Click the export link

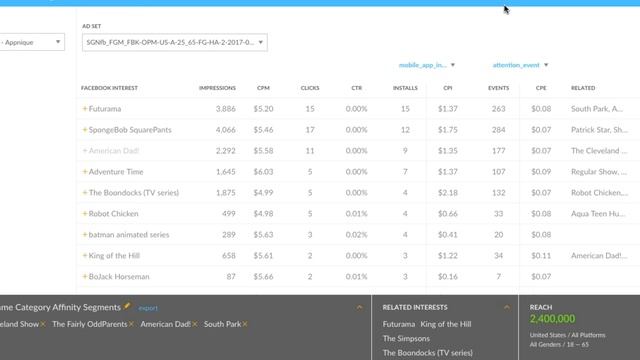[x=148, y=308]
